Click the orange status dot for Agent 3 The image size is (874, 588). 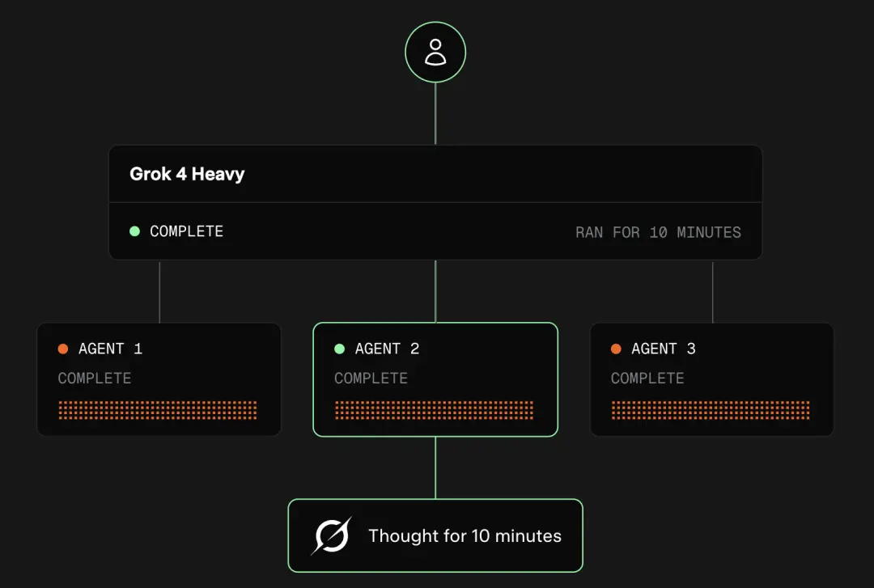click(616, 349)
